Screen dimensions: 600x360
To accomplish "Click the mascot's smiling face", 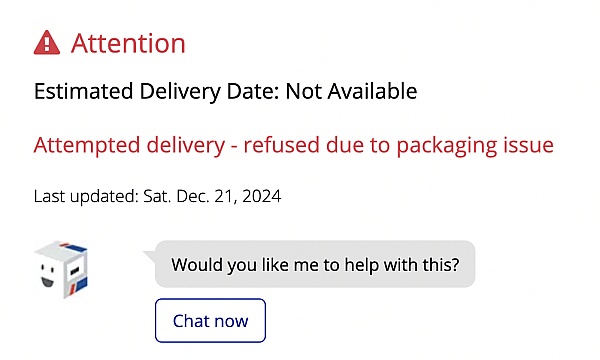I will click(x=48, y=275).
